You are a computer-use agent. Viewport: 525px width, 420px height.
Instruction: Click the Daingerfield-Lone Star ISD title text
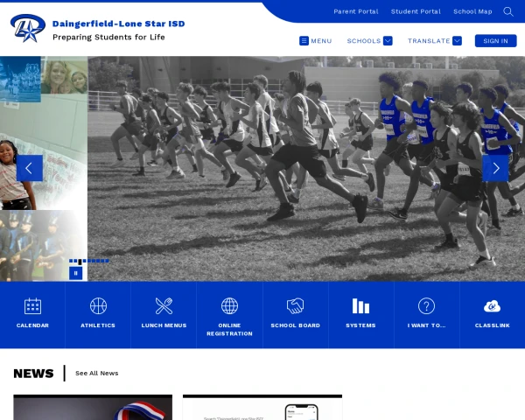(x=118, y=24)
